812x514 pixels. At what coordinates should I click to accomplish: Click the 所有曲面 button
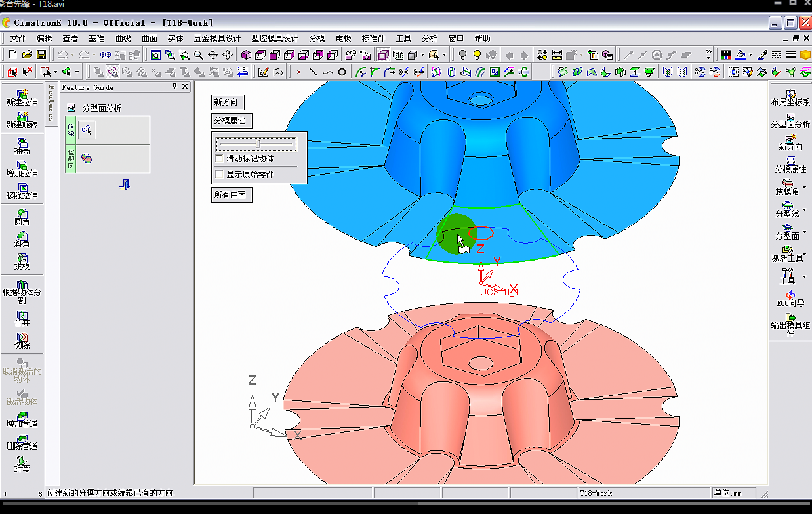click(232, 195)
